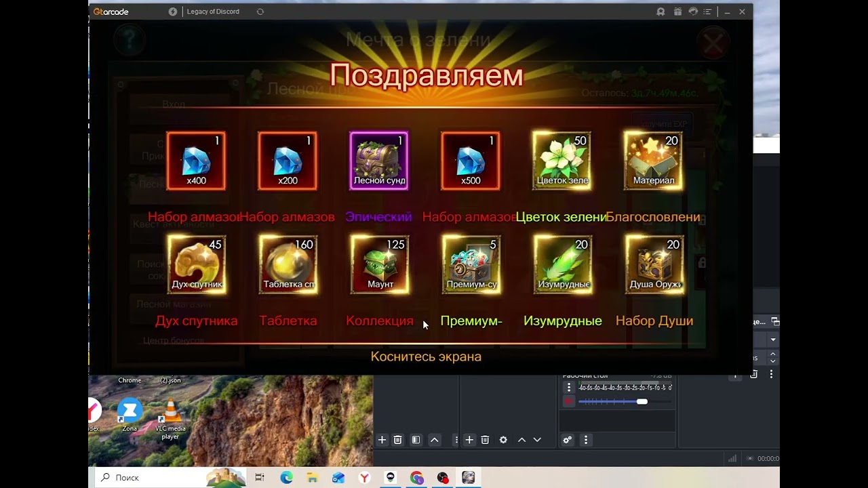
Task: Switch to OBS Studio on the taskbar
Action: tap(443, 478)
